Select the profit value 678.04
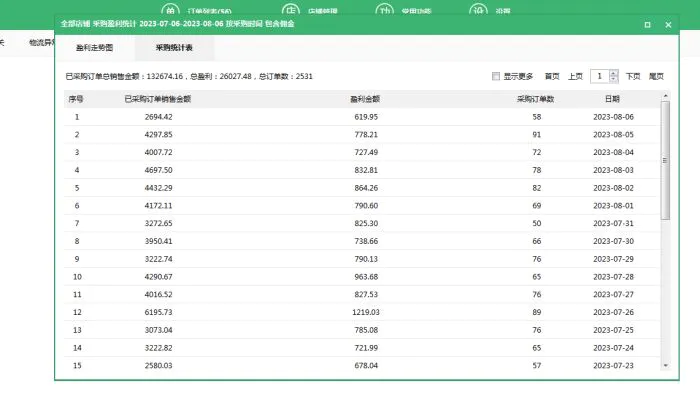Image resolution: width=700 pixels, height=394 pixels. [366, 365]
